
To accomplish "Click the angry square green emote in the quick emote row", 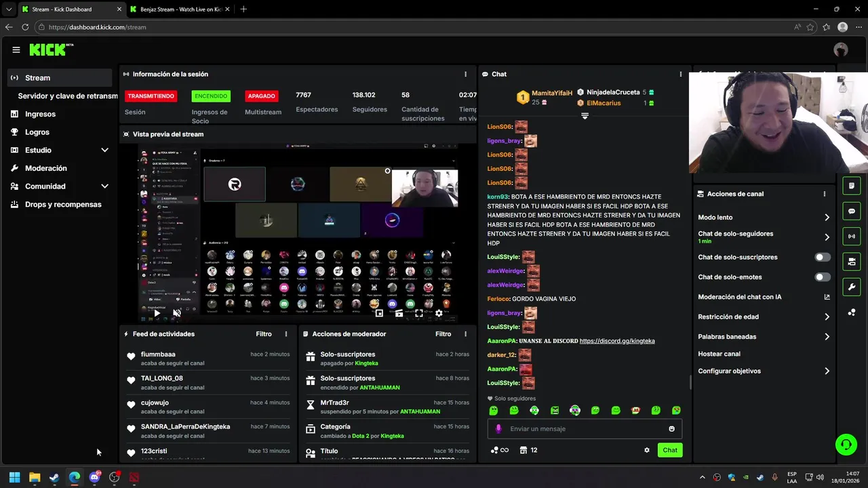I will pyautogui.click(x=555, y=411).
